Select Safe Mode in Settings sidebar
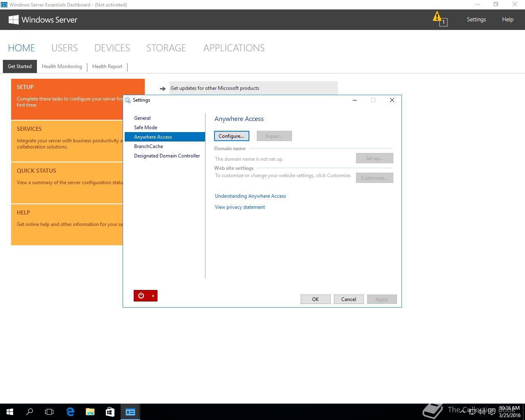The image size is (525, 420). (165, 128)
